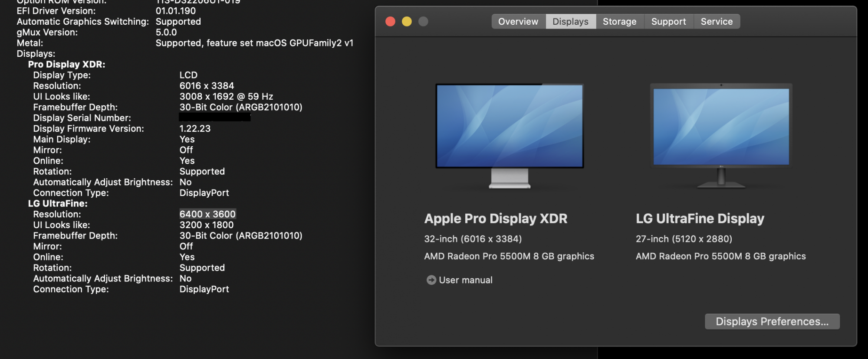This screenshot has height=359, width=868.
Task: Click the 3008 x 1692 @ 59 Hz value
Action: coord(226,97)
